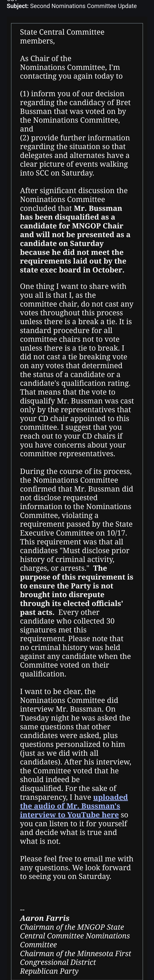Click the subject text "Second Nominations Committee Update"
This screenshot has height=980, width=154.
tap(83, 6)
